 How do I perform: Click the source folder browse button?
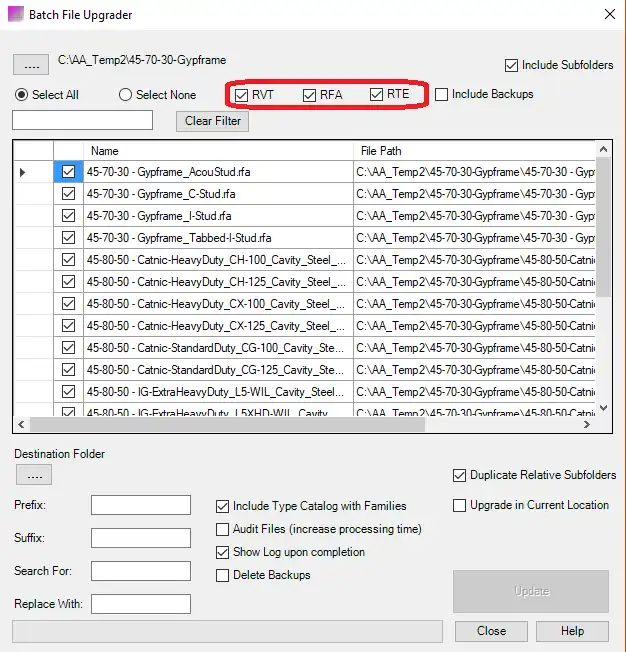click(30, 65)
